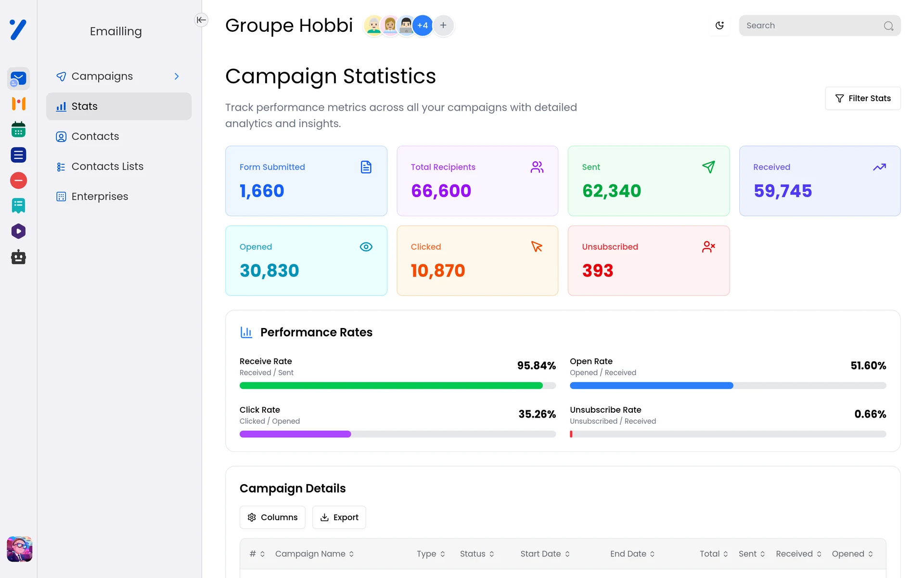Open the teal list bookmark app icon
The width and height of the screenshot is (924, 578).
coord(18,206)
